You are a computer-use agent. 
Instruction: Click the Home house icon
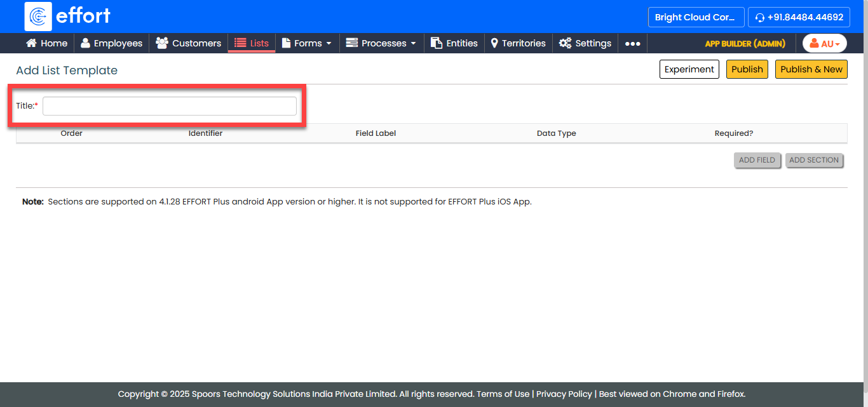pyautogui.click(x=31, y=43)
